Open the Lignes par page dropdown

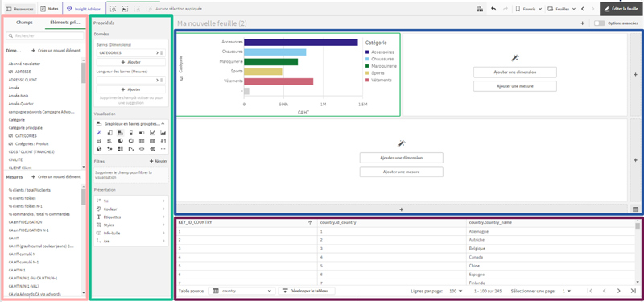[x=456, y=291]
